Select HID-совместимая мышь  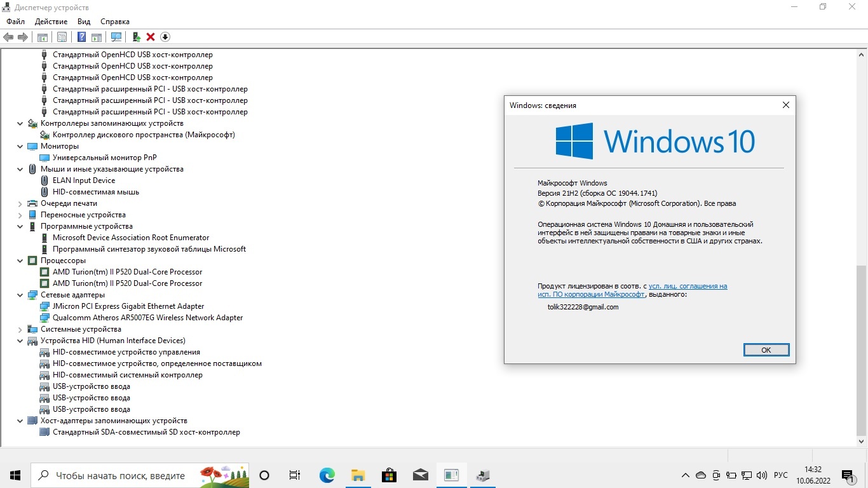(x=96, y=192)
